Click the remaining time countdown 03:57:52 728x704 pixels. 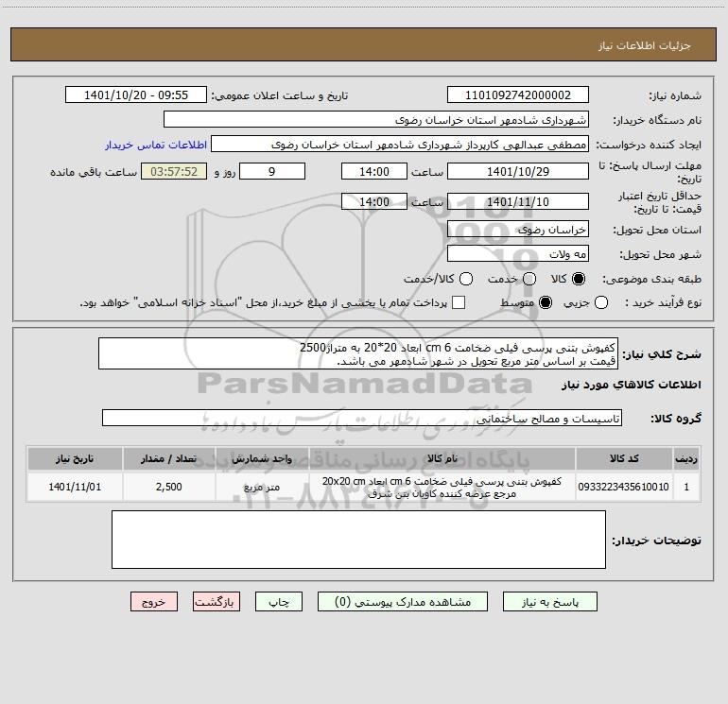point(174,171)
